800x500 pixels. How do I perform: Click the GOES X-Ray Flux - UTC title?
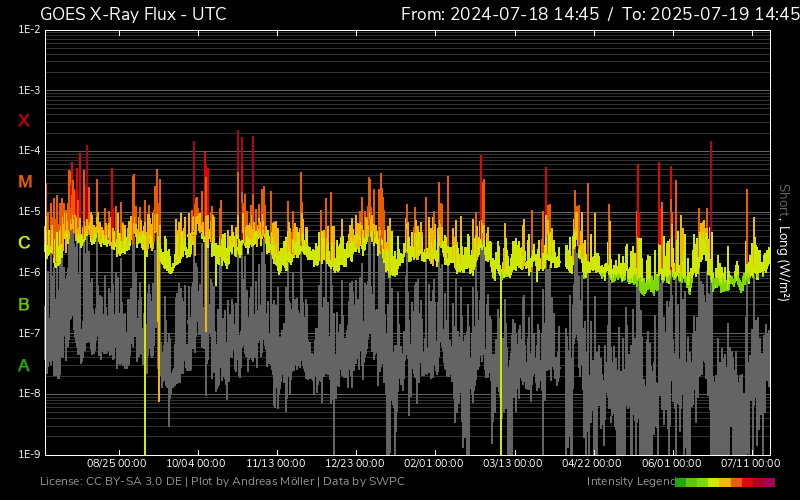tap(133, 14)
